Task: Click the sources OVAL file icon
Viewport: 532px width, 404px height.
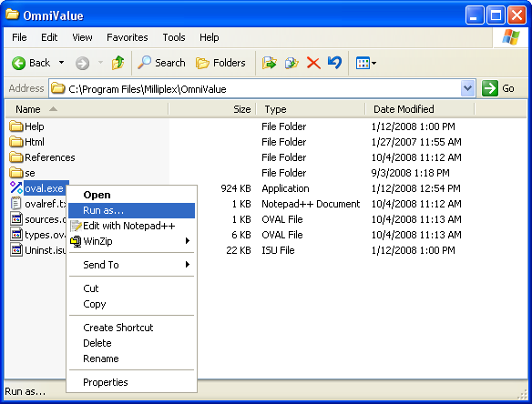Action: click(x=16, y=219)
